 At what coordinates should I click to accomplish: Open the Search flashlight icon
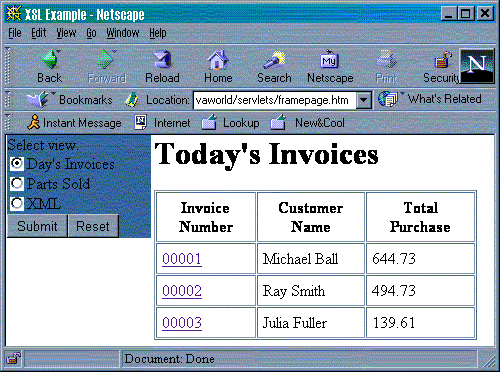(274, 60)
